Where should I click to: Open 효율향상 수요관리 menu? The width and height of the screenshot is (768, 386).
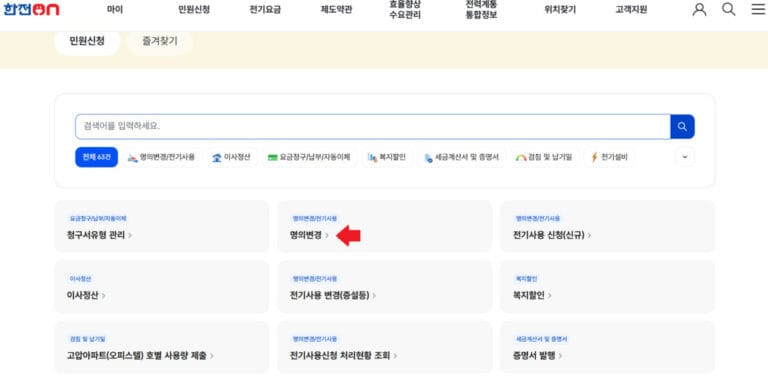405,9
